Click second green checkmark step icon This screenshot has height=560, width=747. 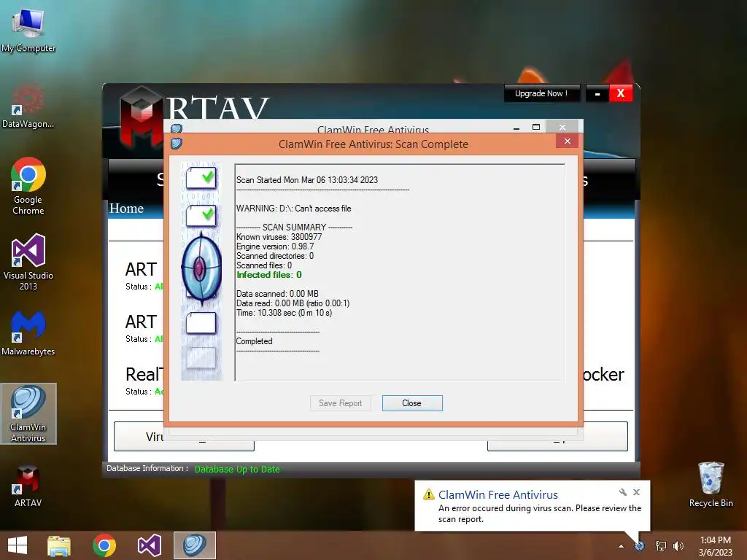(x=201, y=215)
